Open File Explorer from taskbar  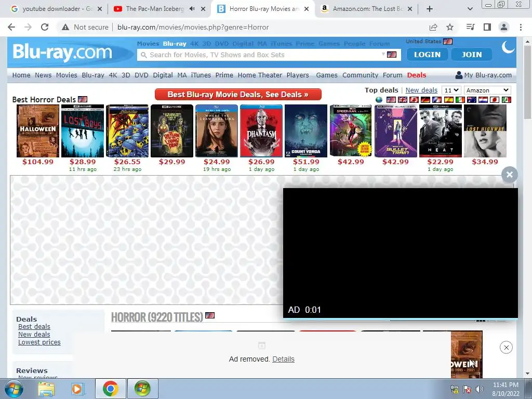46,389
